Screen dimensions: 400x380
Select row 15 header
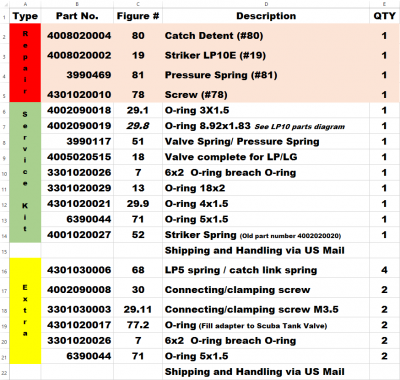[x=4, y=251]
